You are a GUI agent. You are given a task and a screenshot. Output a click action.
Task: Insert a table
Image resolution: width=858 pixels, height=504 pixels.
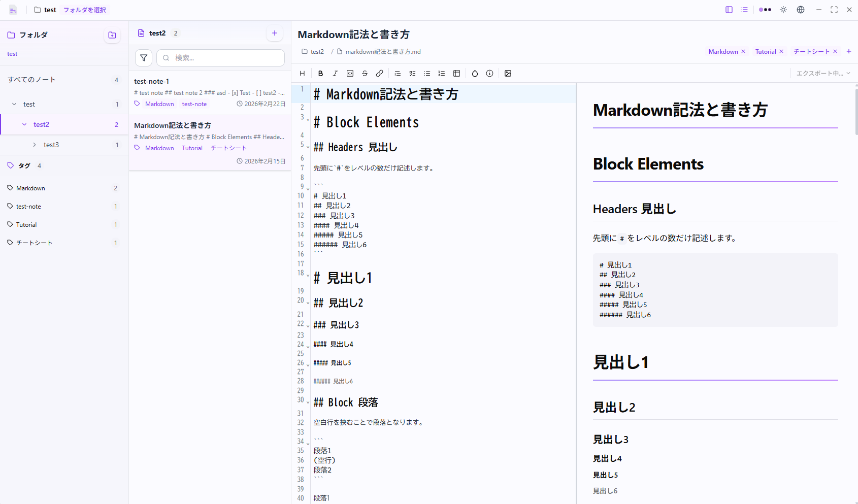[x=456, y=73]
